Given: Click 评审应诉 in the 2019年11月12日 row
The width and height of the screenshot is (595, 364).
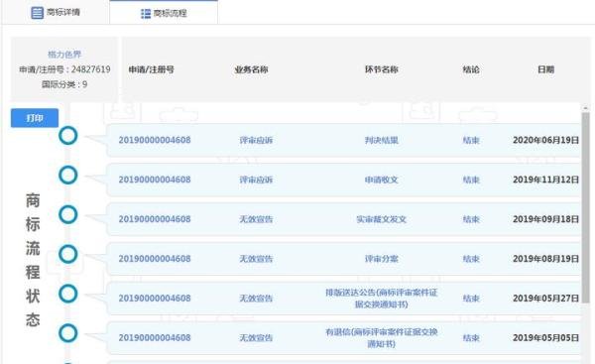Looking at the screenshot, I should 256,180.
